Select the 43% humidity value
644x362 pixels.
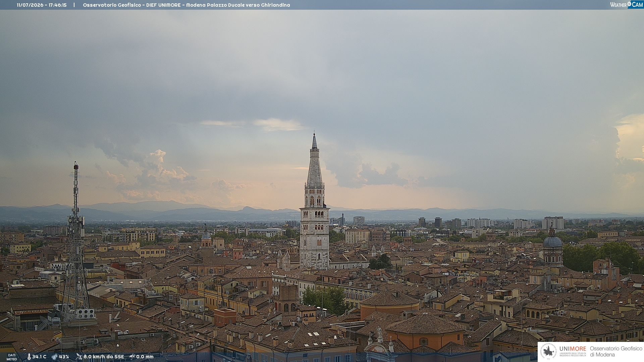click(x=64, y=357)
